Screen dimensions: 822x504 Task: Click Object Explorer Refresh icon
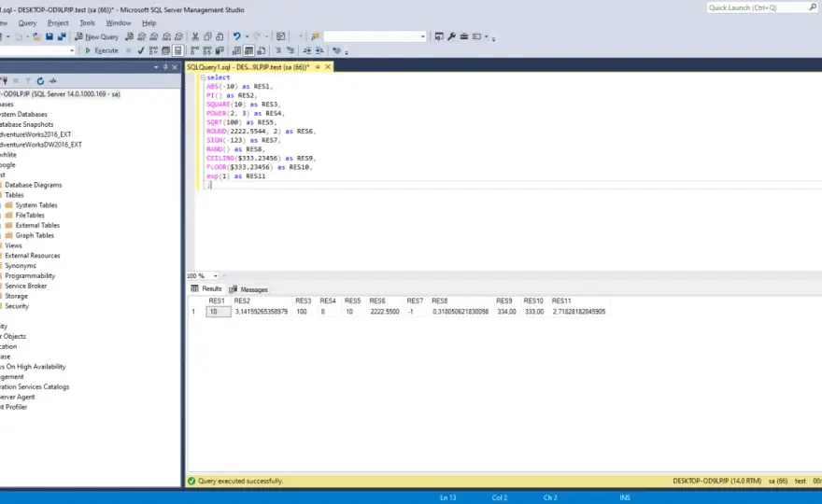click(40, 80)
